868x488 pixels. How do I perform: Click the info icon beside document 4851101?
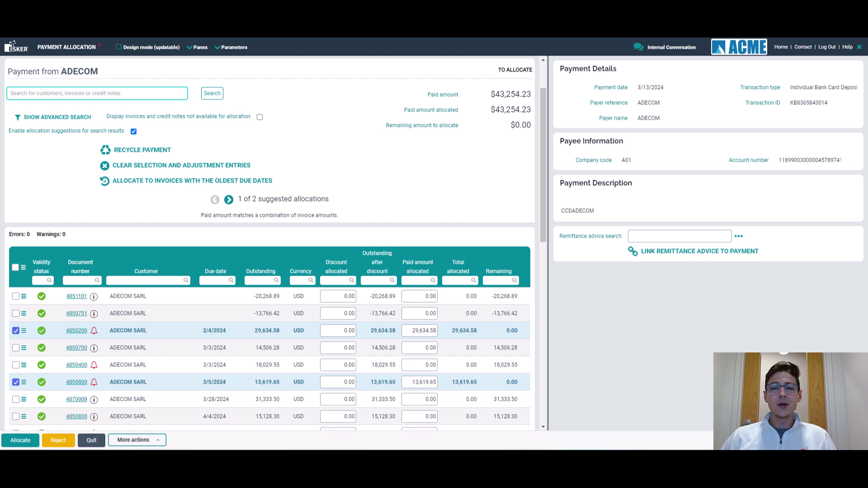pos(94,296)
